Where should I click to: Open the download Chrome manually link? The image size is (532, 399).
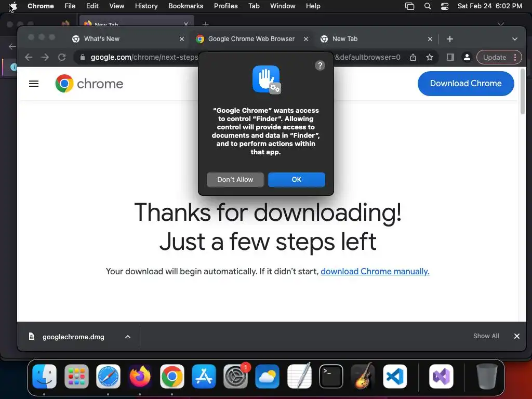pyautogui.click(x=375, y=271)
